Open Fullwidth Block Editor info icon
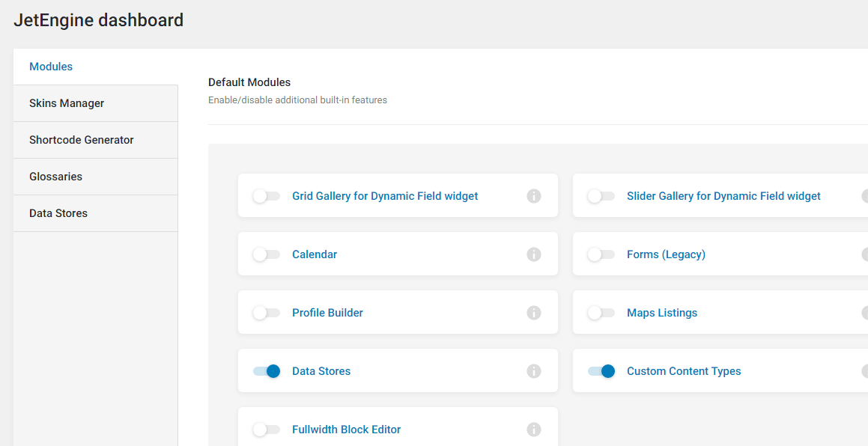Viewport: 868px width, 446px height. (x=534, y=430)
